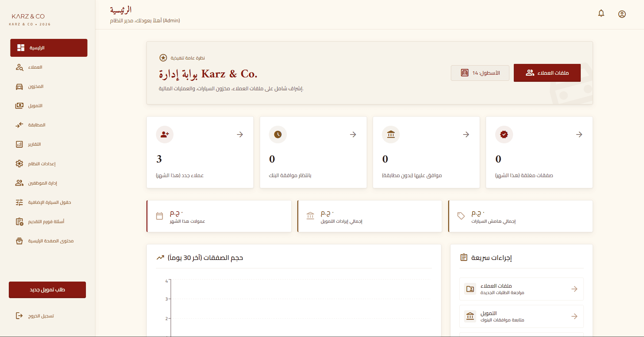This screenshot has height=337, width=644.
Task: Select الرئيسية in the sidebar
Action: coord(49,48)
